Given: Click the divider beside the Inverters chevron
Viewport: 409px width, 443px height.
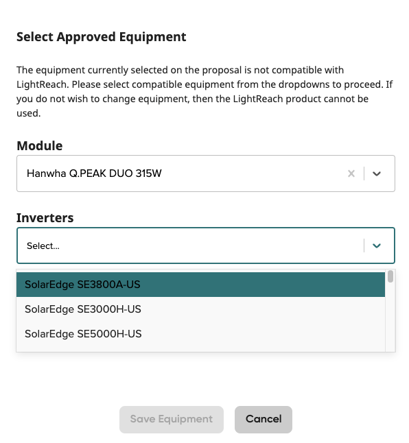Looking at the screenshot, I should (x=364, y=246).
